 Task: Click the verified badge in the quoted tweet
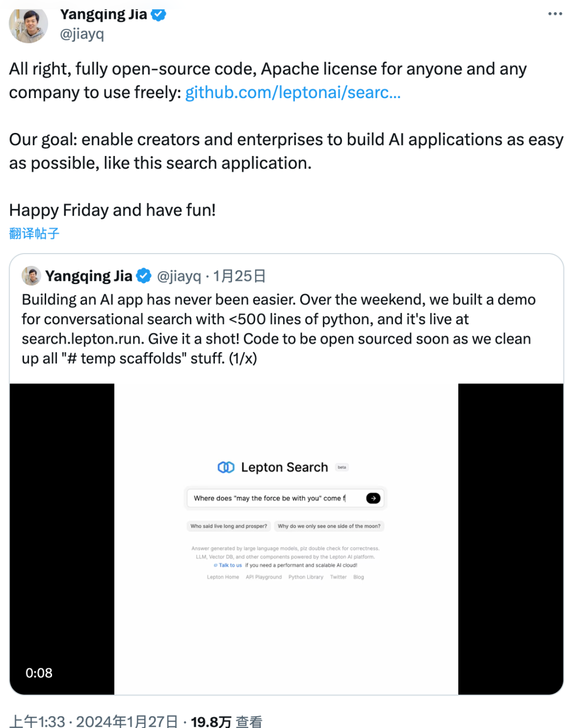[143, 276]
